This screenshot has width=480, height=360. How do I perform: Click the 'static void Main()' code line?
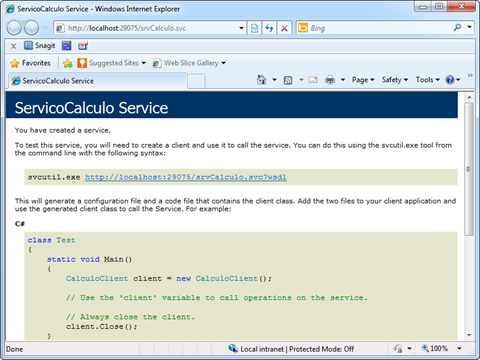tap(89, 259)
